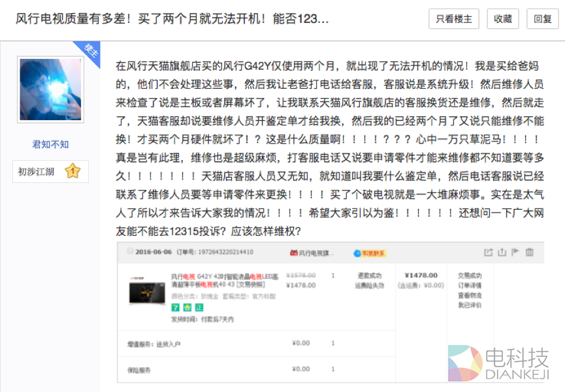The height and width of the screenshot is (392, 565).
Task: Click the 订单详情 order details link
Action: click(469, 286)
